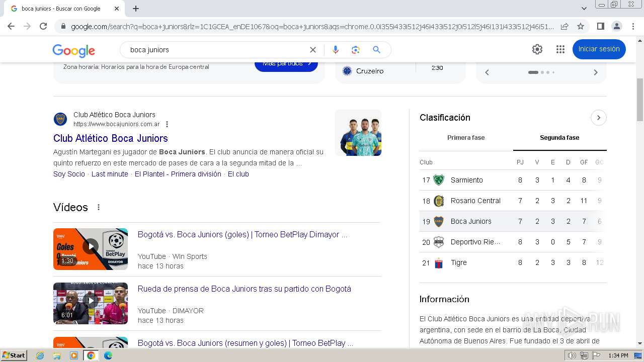Open Internet Explorer from the taskbar

pos(40,355)
